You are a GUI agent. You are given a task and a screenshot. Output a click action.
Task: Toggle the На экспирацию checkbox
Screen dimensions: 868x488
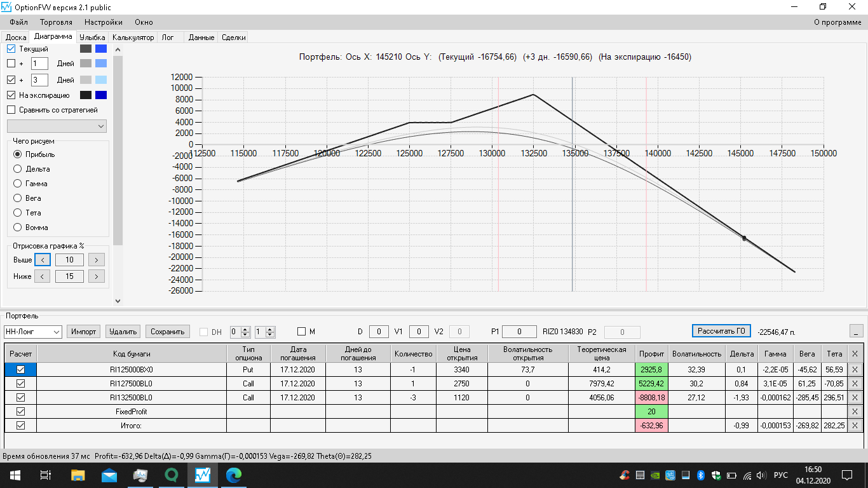(x=11, y=95)
